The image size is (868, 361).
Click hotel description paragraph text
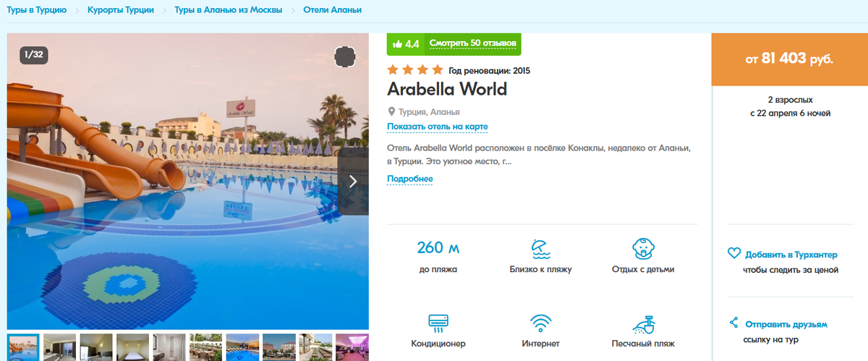539,154
